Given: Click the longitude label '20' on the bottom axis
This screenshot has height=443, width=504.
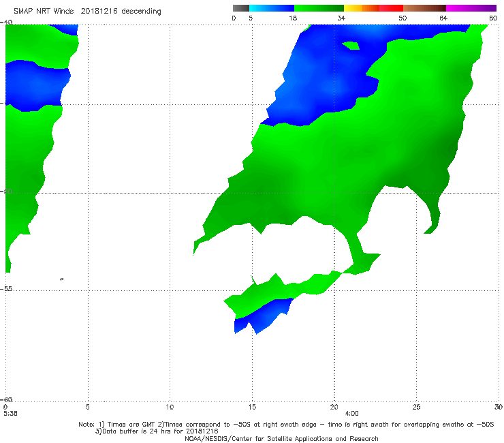Looking at the screenshot, I should (x=334, y=407).
